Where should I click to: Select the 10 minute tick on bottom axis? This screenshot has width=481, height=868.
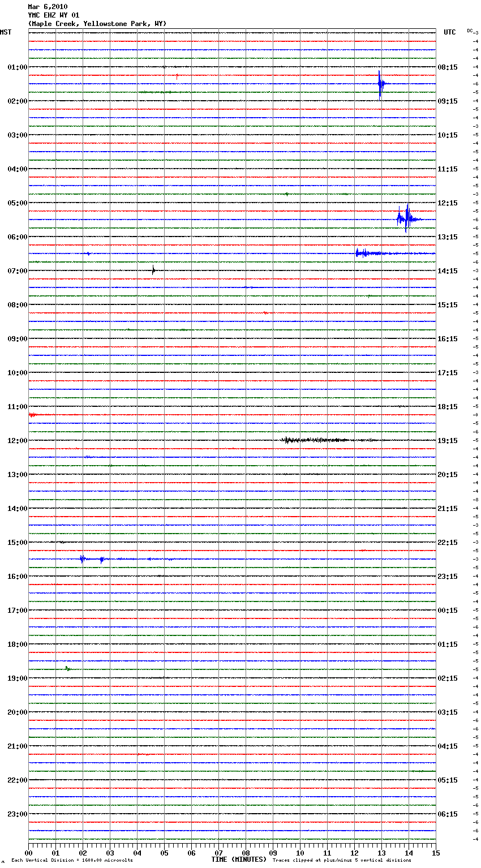click(300, 853)
